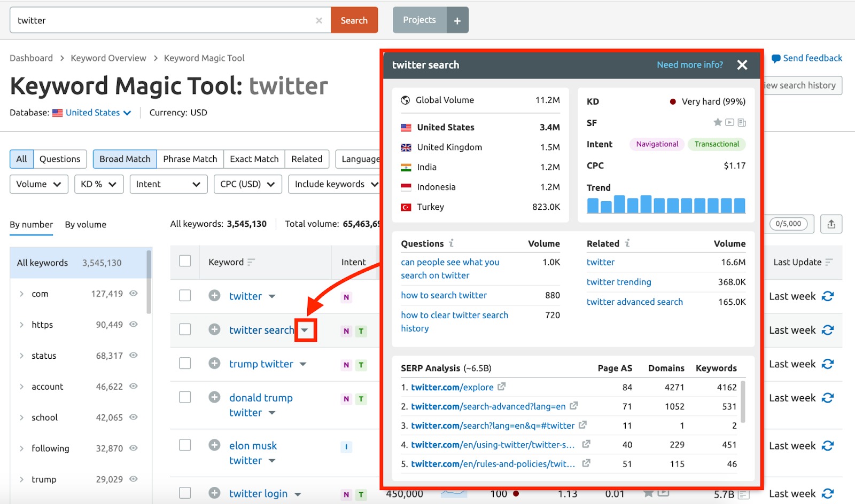This screenshot has height=504, width=855.
Task: Toggle eye icon for 'status' group
Action: (x=134, y=355)
